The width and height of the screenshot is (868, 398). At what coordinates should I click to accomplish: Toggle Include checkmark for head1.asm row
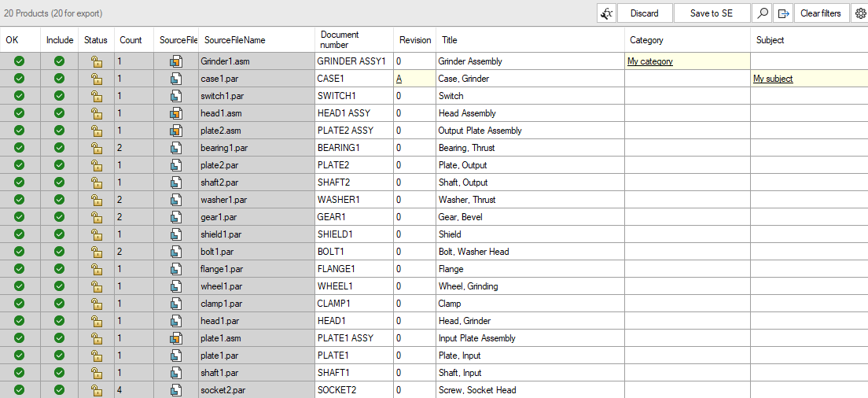59,113
